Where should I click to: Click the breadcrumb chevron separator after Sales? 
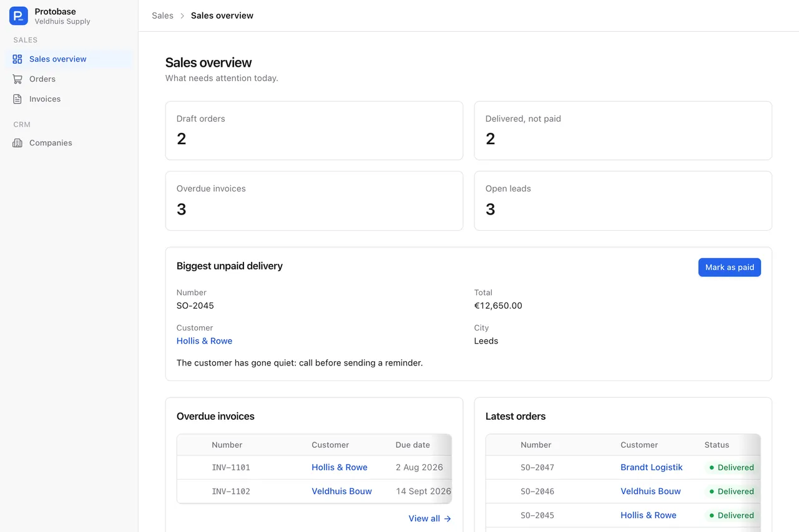pyautogui.click(x=182, y=16)
